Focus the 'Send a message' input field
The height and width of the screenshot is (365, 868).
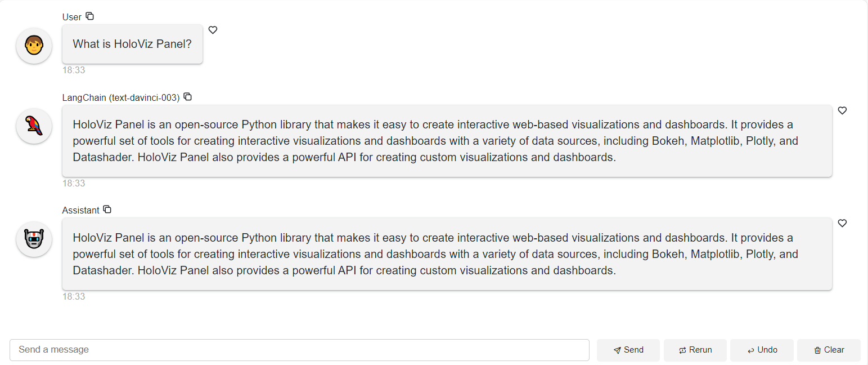(299, 350)
